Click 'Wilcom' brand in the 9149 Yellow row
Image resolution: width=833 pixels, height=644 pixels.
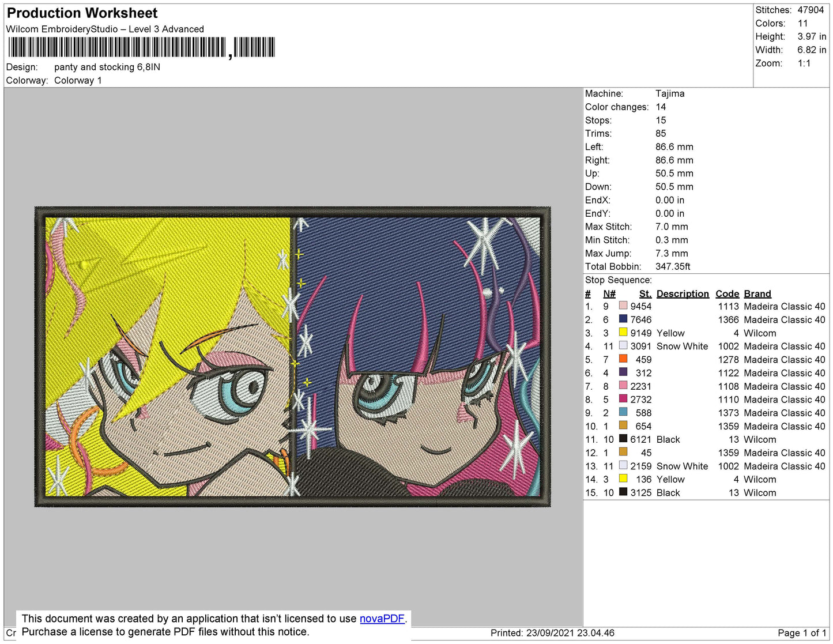click(x=760, y=333)
